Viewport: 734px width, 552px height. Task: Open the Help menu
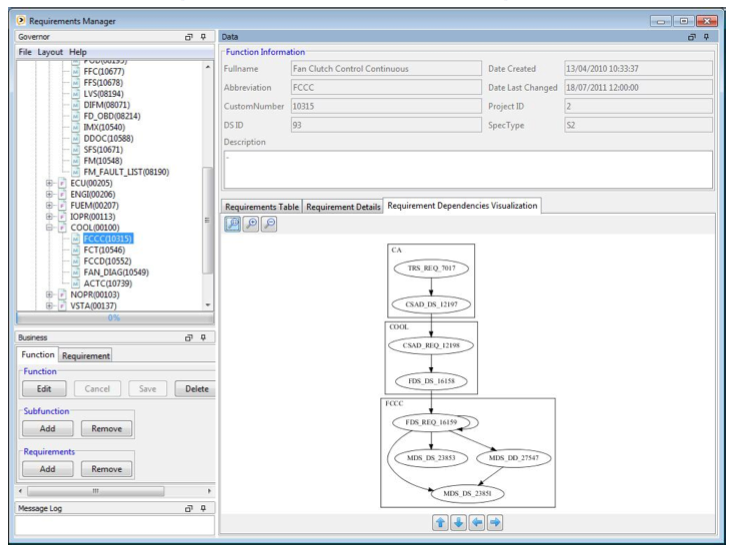coord(78,52)
